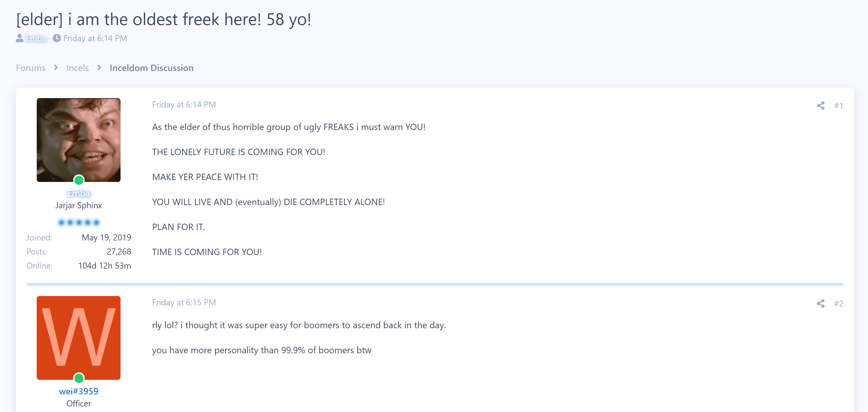Click Emba's avatar picture
Image resolution: width=868 pixels, height=412 pixels.
pyautogui.click(x=78, y=140)
